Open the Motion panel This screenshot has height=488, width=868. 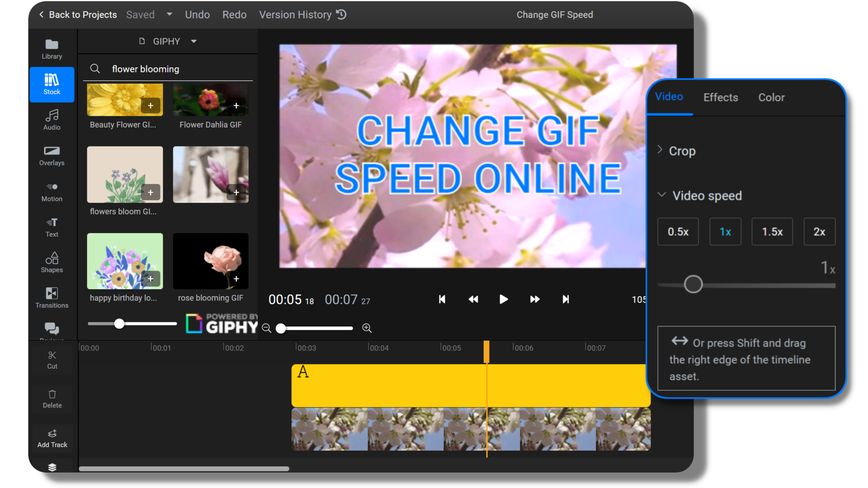(x=52, y=191)
